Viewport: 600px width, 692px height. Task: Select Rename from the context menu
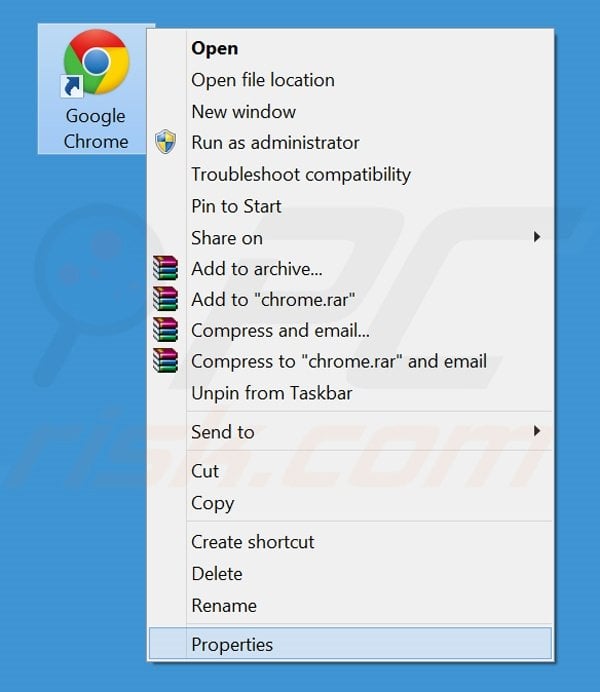coord(351,606)
